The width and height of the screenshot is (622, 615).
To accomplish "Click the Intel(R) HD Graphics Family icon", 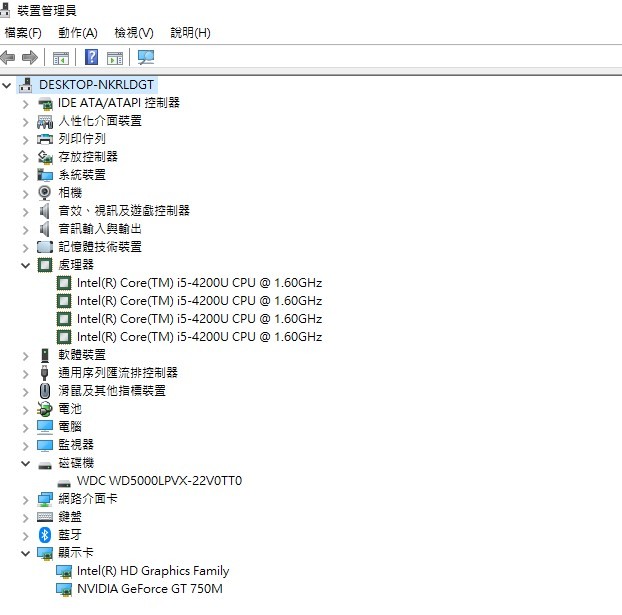I will click(64, 571).
